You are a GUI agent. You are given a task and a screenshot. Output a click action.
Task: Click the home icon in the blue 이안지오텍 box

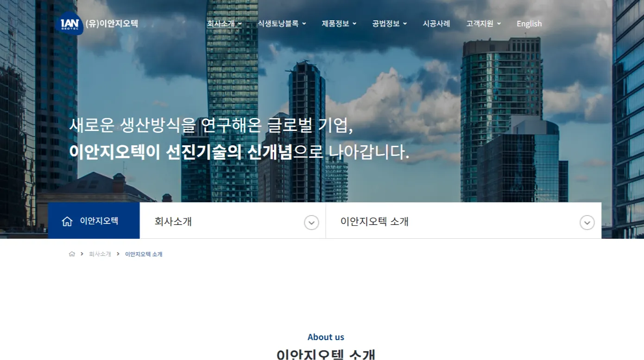point(67,221)
